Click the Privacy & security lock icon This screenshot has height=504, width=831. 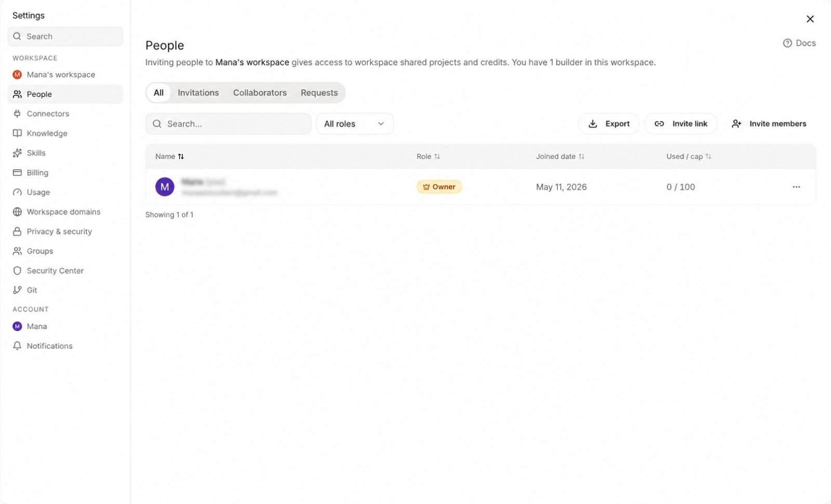(17, 231)
